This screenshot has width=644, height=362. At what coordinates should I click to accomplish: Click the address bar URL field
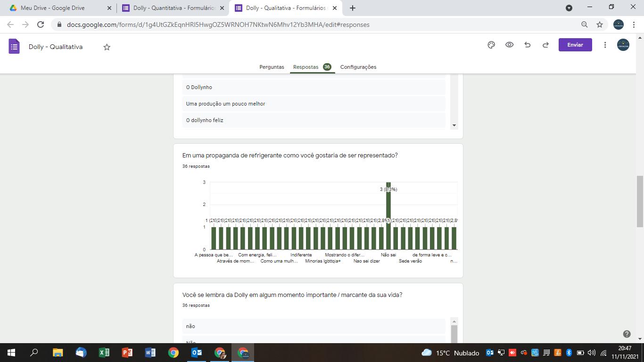(311, 25)
